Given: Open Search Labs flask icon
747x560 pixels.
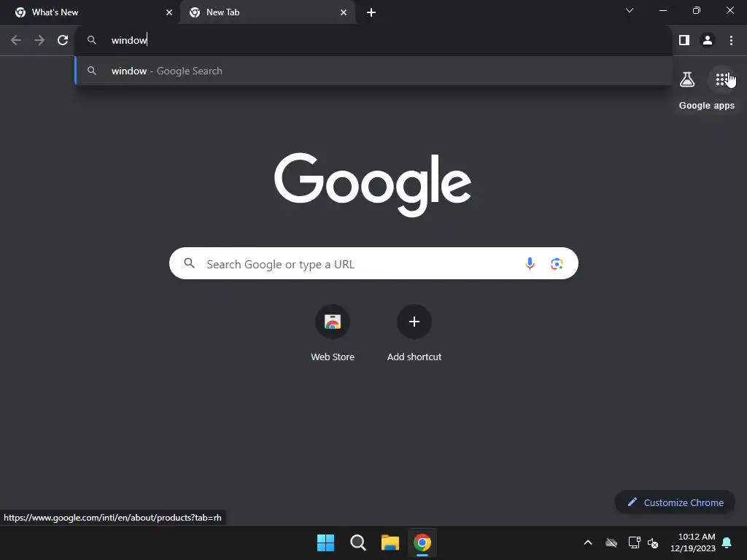Looking at the screenshot, I should 687,79.
